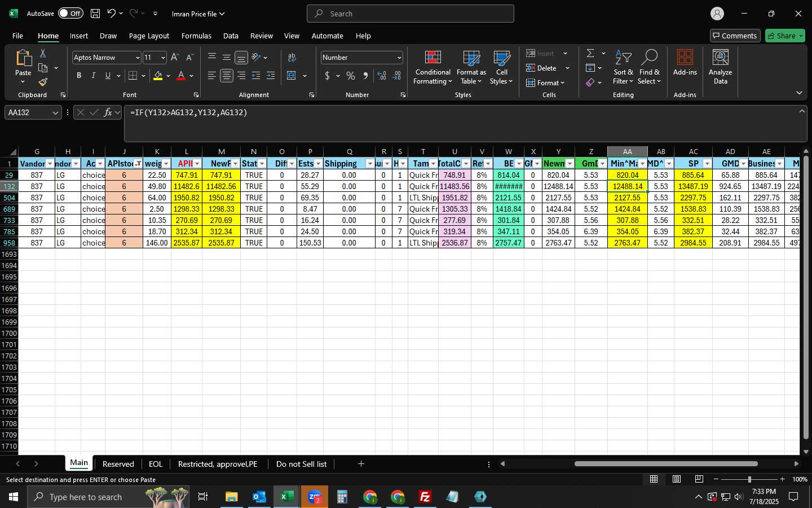
Task: Open Sort & Filter menu
Action: [623, 68]
